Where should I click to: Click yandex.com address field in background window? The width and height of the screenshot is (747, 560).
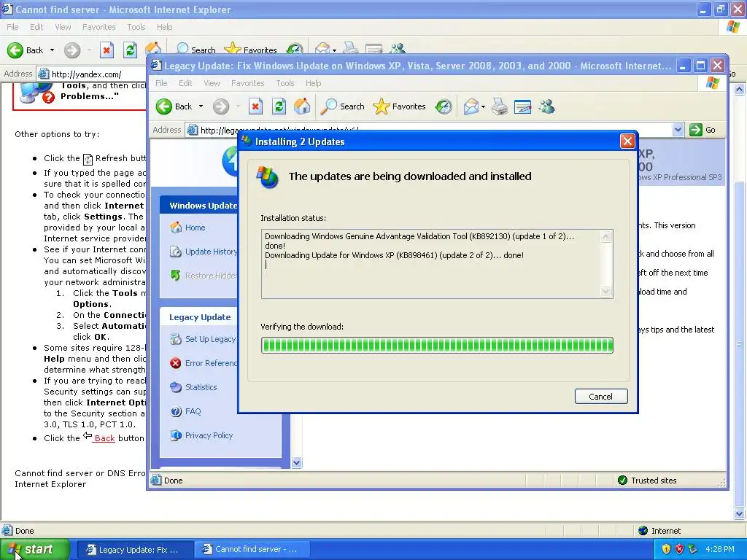click(x=92, y=74)
